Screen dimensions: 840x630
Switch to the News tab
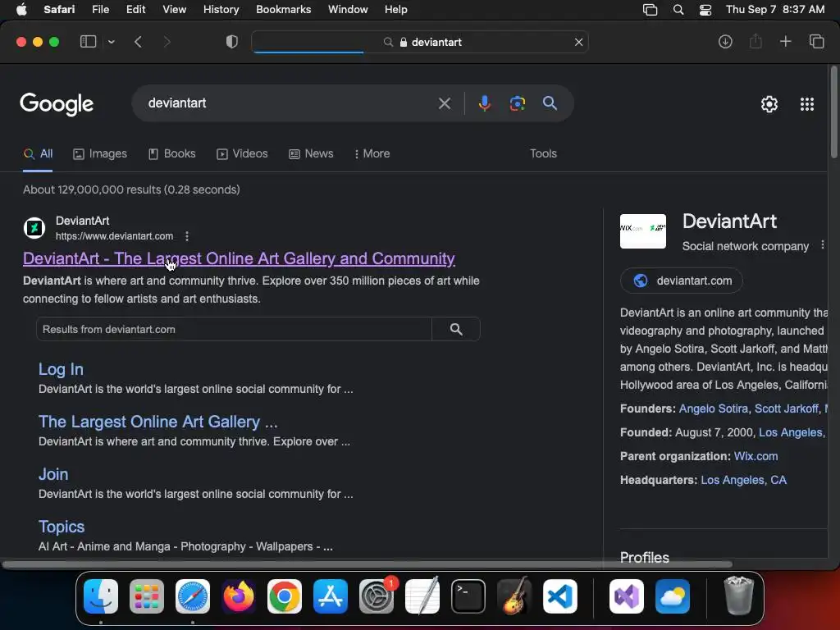311,153
